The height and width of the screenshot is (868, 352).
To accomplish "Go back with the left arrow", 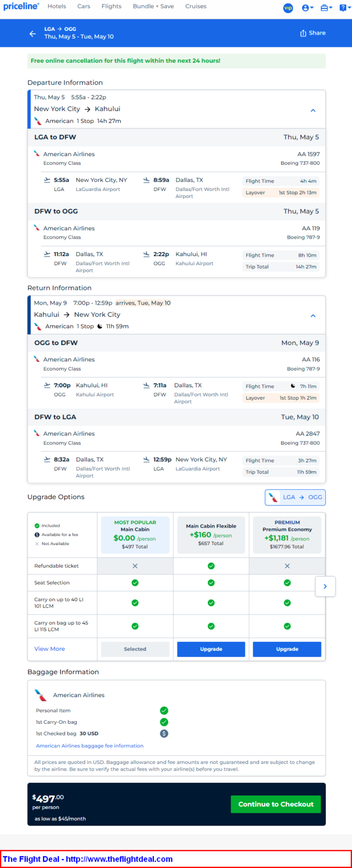I will [x=33, y=33].
